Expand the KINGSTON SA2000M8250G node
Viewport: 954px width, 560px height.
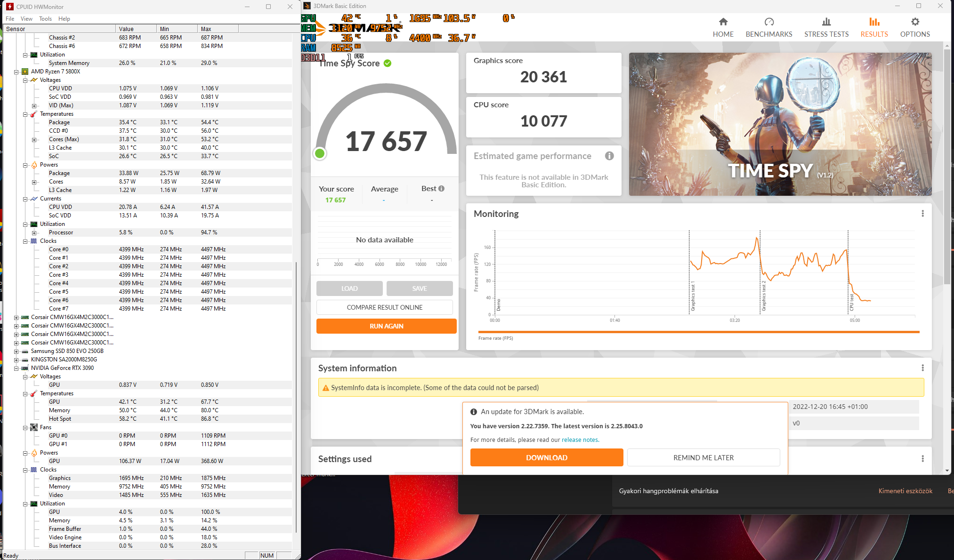[16, 360]
